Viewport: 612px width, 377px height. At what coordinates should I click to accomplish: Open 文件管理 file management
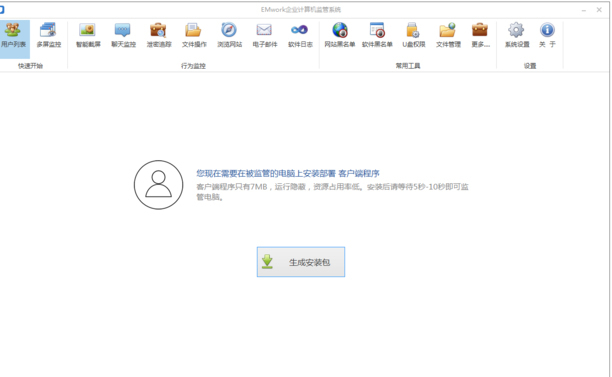448,36
